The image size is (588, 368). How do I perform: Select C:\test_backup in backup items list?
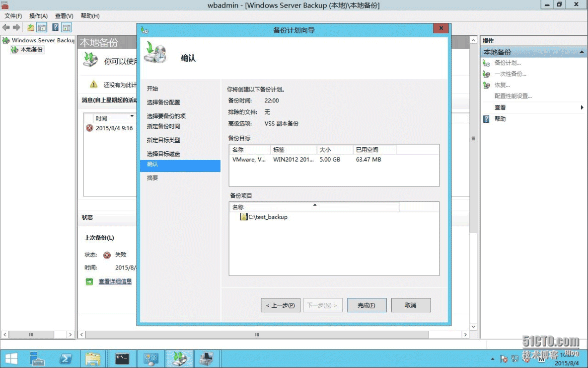click(x=268, y=217)
